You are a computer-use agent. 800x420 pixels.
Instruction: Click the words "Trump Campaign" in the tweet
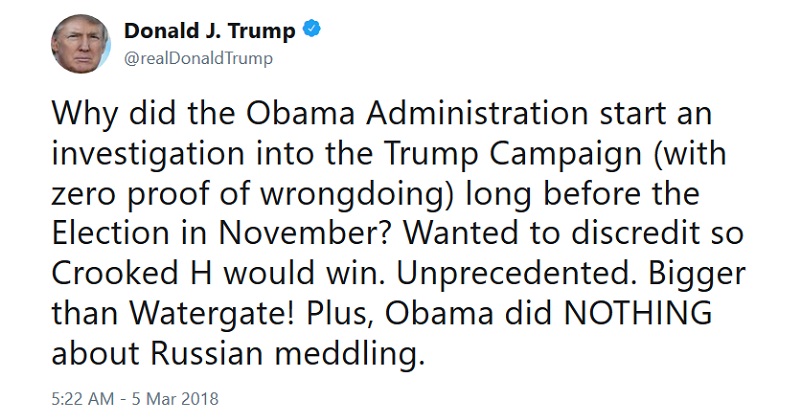point(513,154)
